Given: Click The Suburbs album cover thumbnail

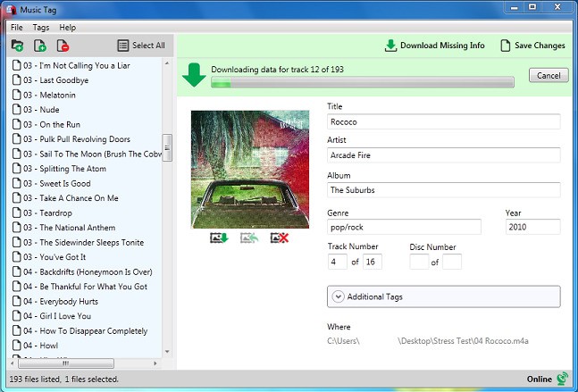Looking at the screenshot, I should pos(250,169).
